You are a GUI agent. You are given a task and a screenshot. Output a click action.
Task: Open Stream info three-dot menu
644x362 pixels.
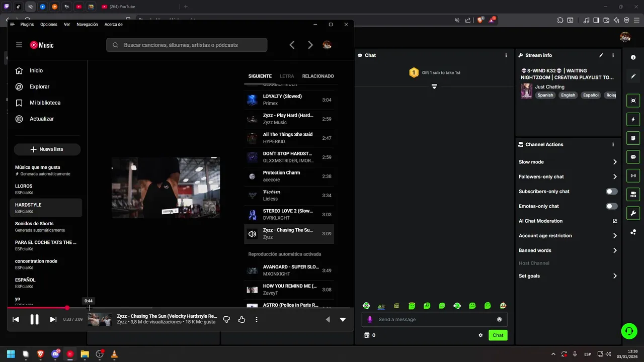click(x=613, y=55)
